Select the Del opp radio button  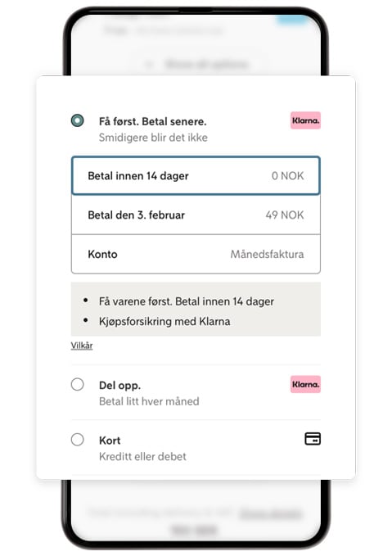pyautogui.click(x=77, y=384)
